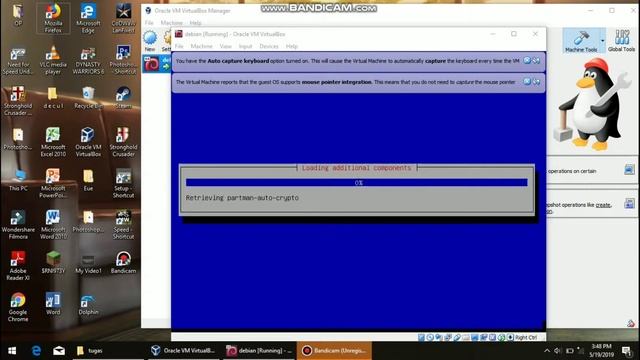
Task: Launch Edge from taskbar
Action: click(x=36, y=351)
